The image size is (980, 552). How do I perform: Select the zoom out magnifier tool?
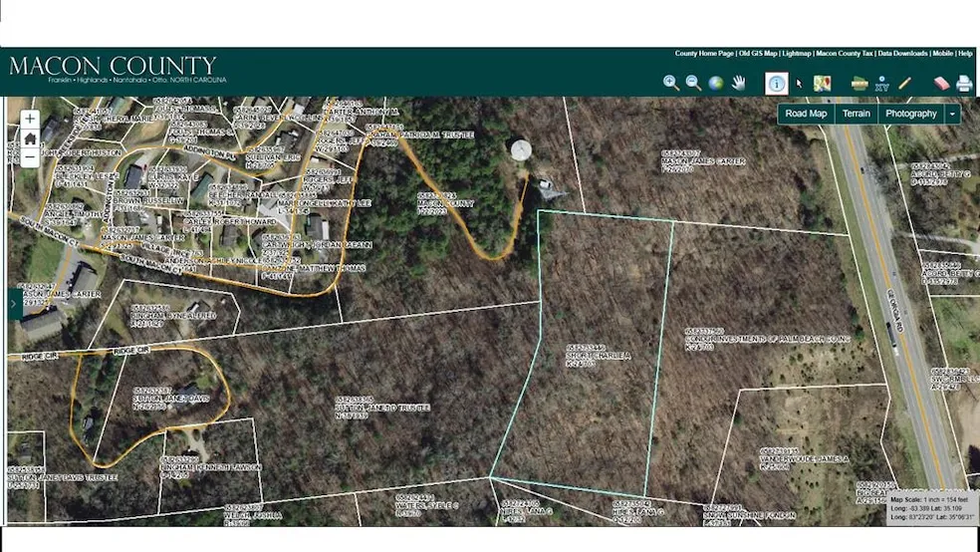[693, 84]
